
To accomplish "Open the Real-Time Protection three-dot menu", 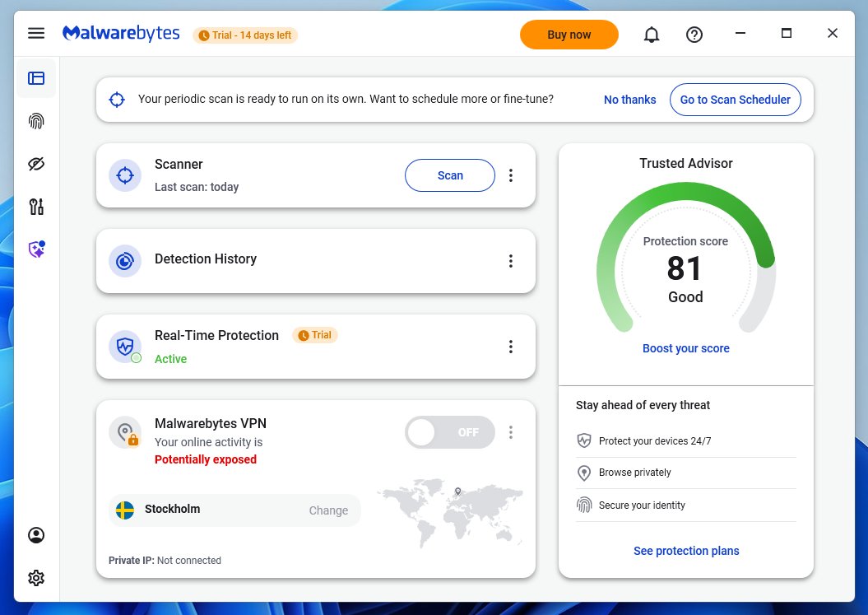I will point(511,347).
